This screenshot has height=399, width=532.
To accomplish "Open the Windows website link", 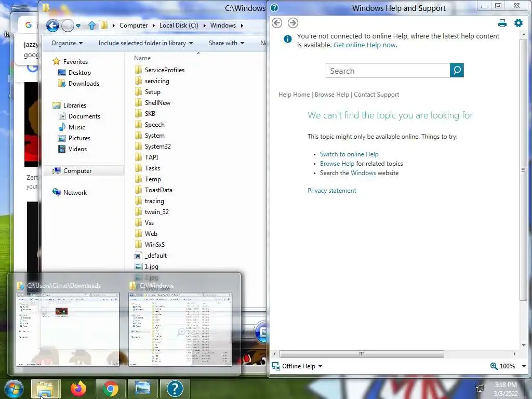I will (363, 173).
